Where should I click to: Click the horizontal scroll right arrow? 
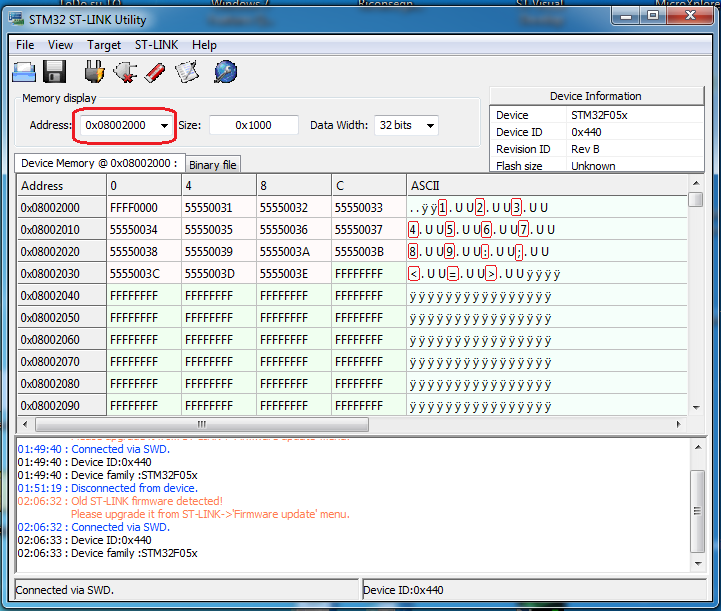pyautogui.click(x=679, y=424)
